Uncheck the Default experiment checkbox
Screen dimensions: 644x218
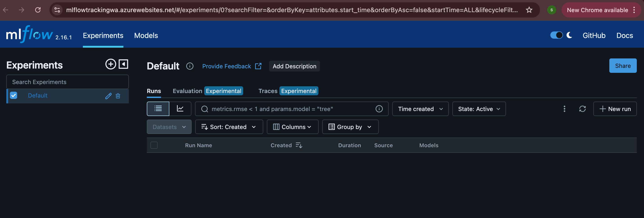(x=14, y=96)
